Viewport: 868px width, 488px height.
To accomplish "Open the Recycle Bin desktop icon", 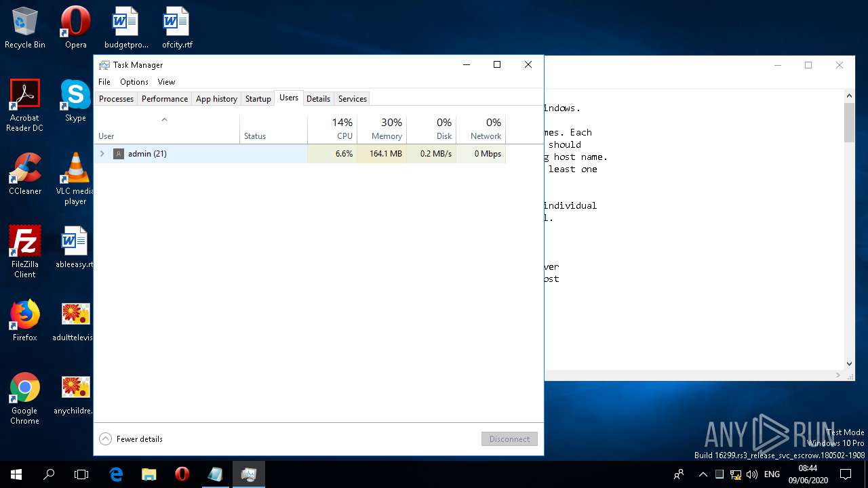I will coord(25,28).
